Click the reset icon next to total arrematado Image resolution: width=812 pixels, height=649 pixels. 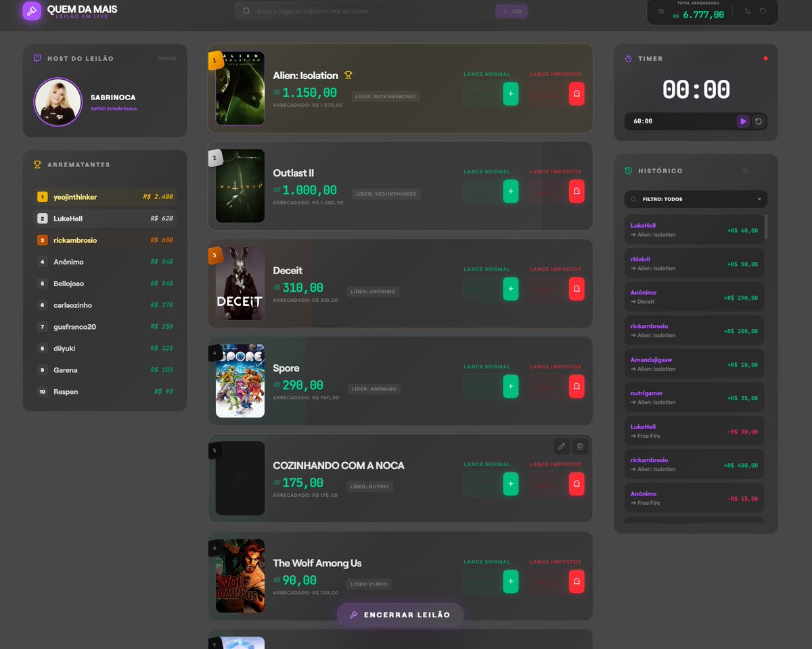pos(763,12)
